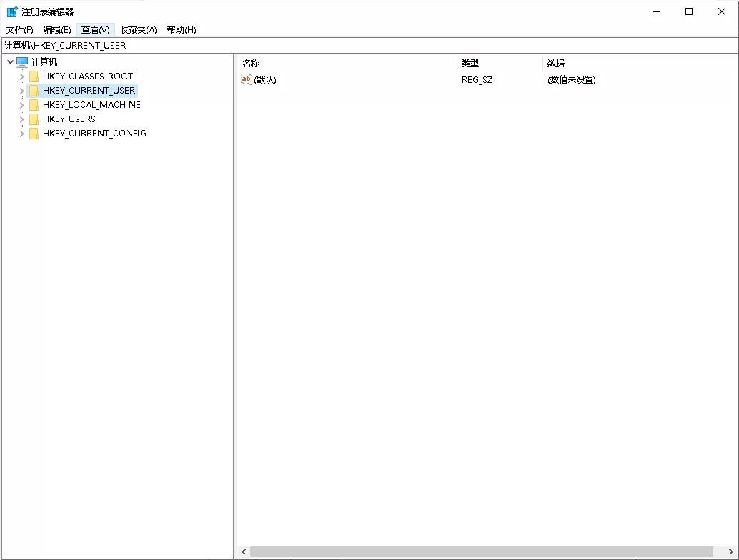Click the folder icon of HKEY_LOCAL_MACHINE
Image resolution: width=739 pixels, height=560 pixels.
point(34,104)
